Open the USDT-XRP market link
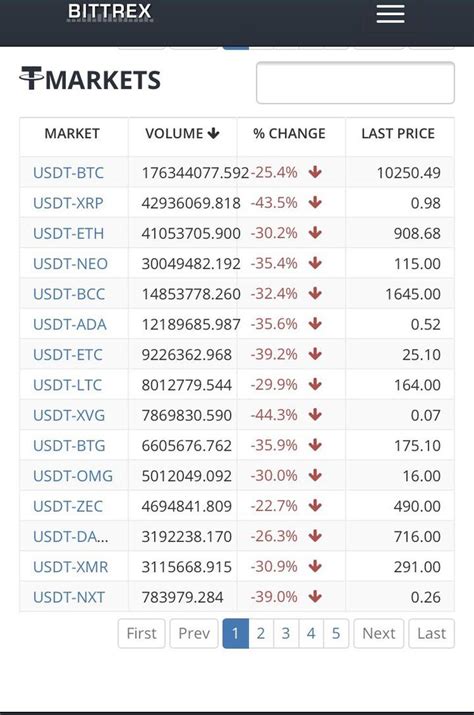474x715 pixels. 68,203
